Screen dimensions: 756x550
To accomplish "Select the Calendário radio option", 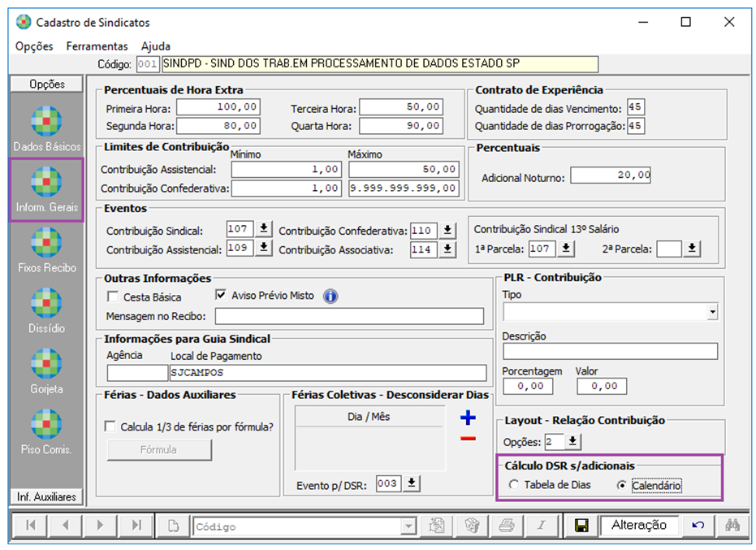I will coord(622,485).
